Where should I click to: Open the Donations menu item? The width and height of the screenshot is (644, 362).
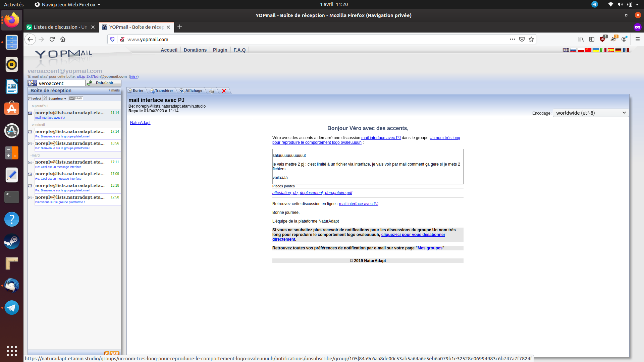pyautogui.click(x=195, y=50)
